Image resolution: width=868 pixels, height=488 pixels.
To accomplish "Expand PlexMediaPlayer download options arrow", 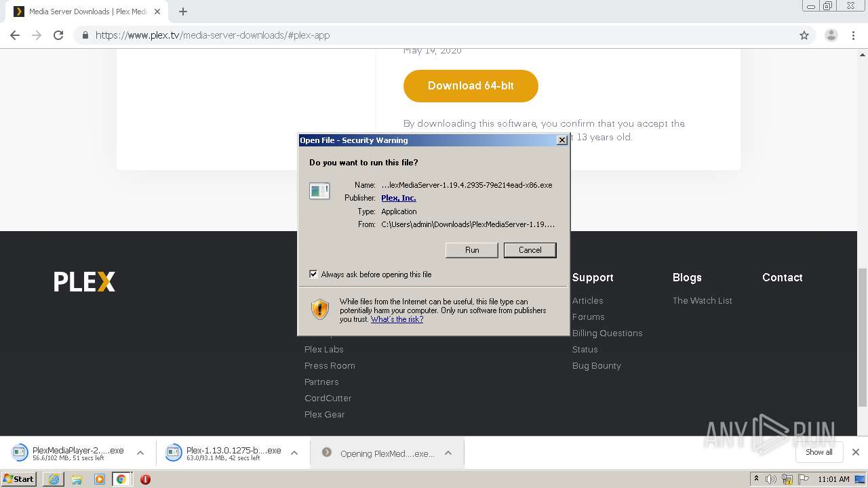I will pyautogui.click(x=140, y=453).
